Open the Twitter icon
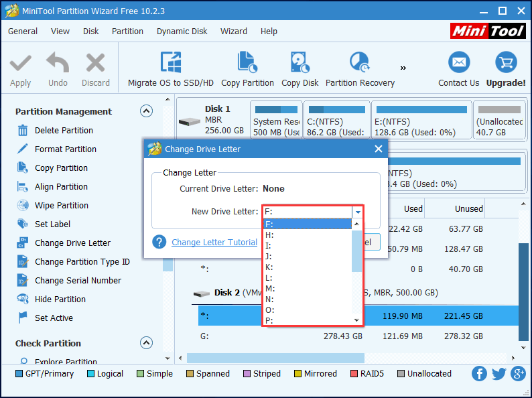The image size is (532, 398). tap(498, 374)
